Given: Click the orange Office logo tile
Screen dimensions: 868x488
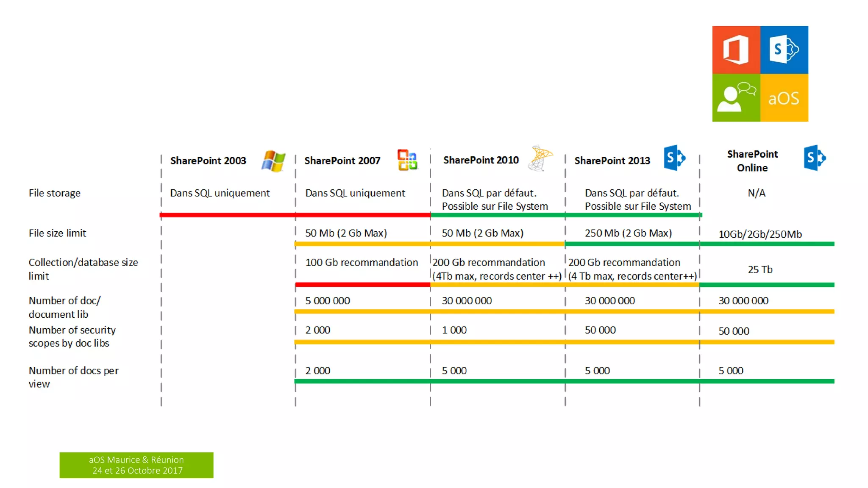Looking at the screenshot, I should coord(736,50).
